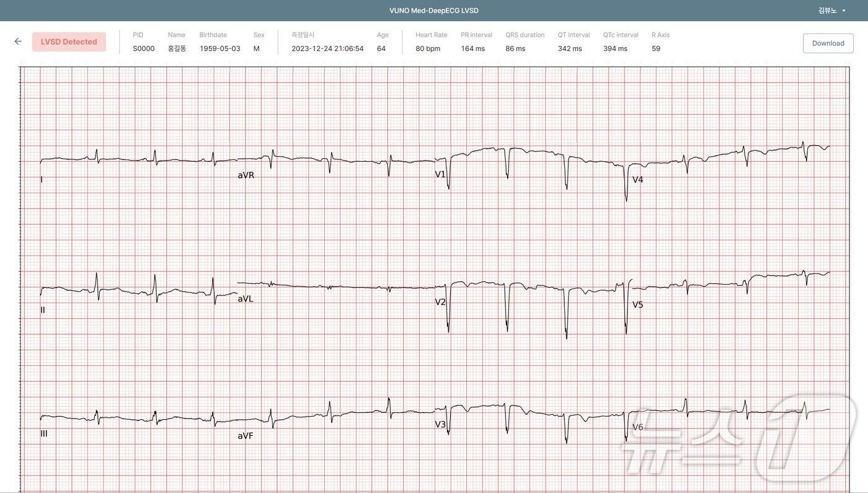Click the Heart Rate value 80 bpm

click(x=428, y=48)
